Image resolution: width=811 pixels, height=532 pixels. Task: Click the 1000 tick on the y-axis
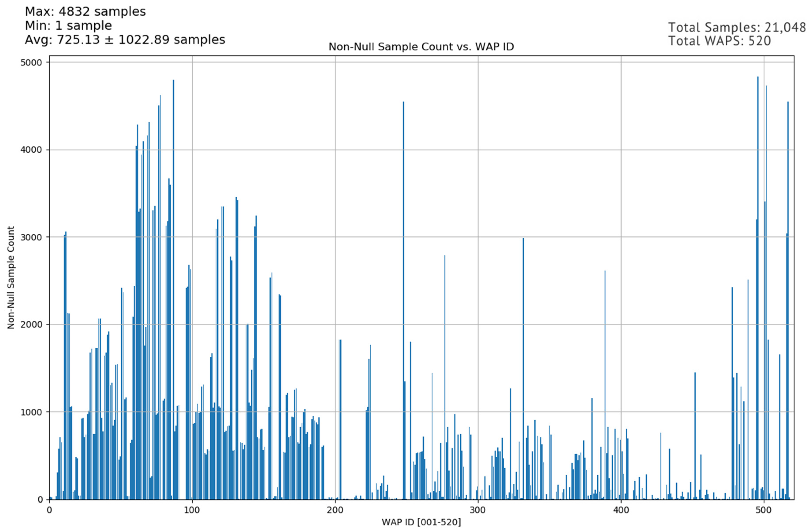coord(31,412)
